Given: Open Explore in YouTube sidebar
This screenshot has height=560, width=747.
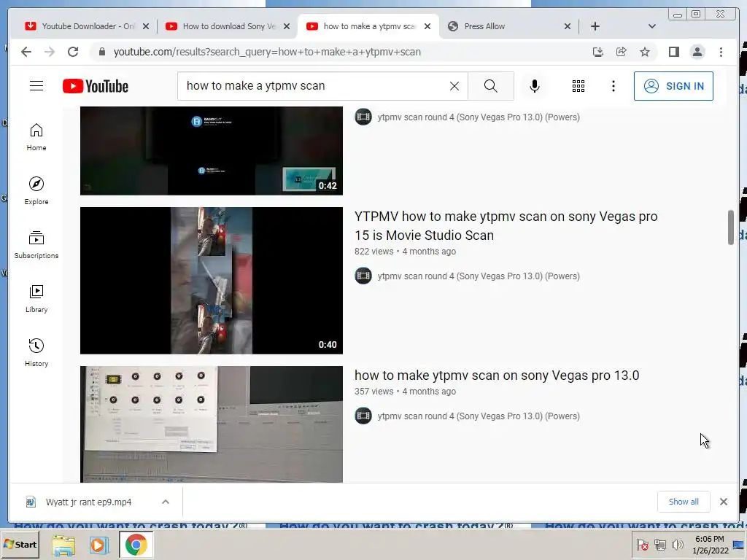Looking at the screenshot, I should (x=36, y=191).
